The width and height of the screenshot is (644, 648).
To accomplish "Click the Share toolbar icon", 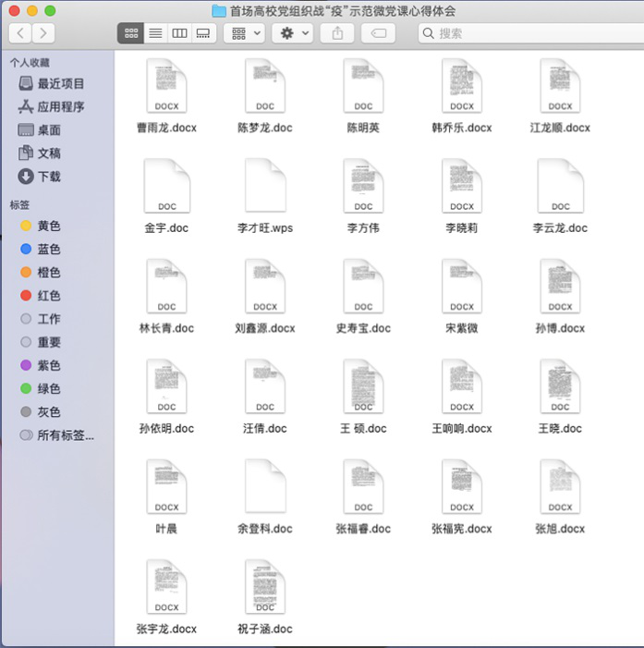I will pyautogui.click(x=337, y=33).
